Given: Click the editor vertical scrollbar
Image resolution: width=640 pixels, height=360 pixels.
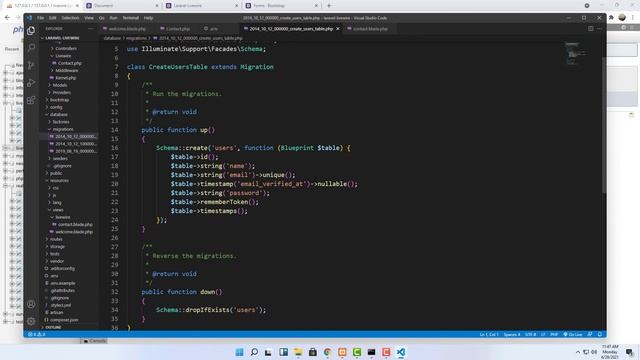Looking at the screenshot, I should [604, 124].
